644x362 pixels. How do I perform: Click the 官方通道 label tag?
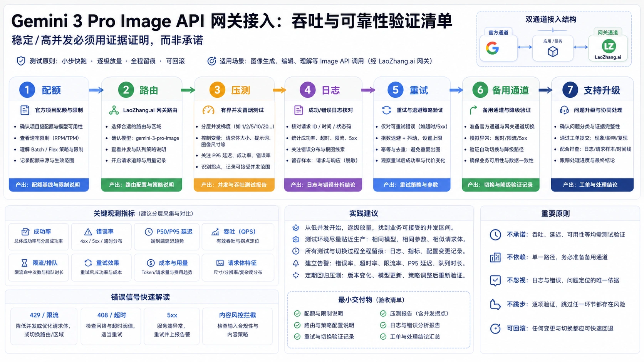tap(498, 33)
